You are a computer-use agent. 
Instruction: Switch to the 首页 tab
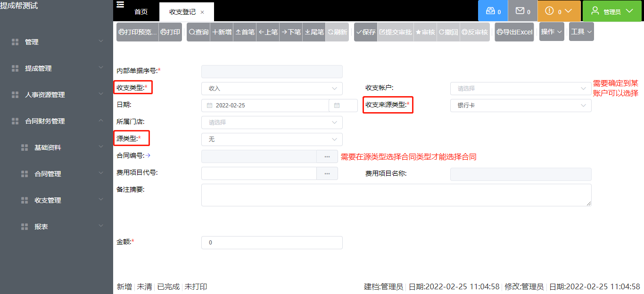[141, 12]
